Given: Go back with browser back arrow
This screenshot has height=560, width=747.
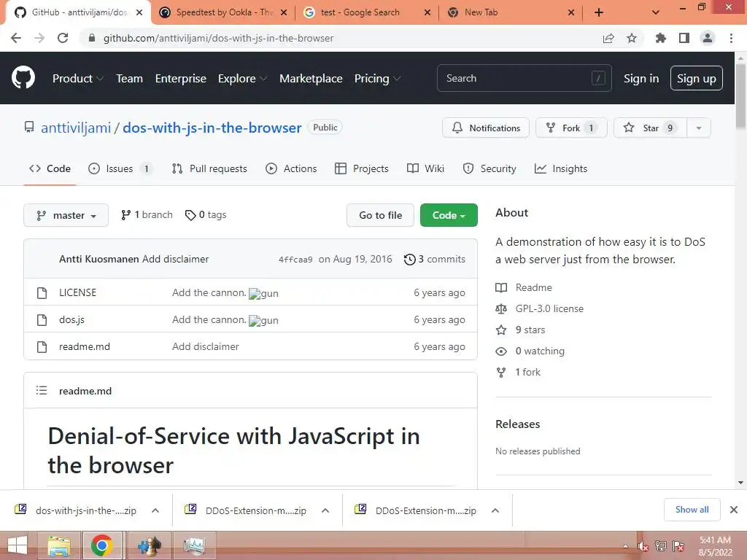Looking at the screenshot, I should click(16, 38).
